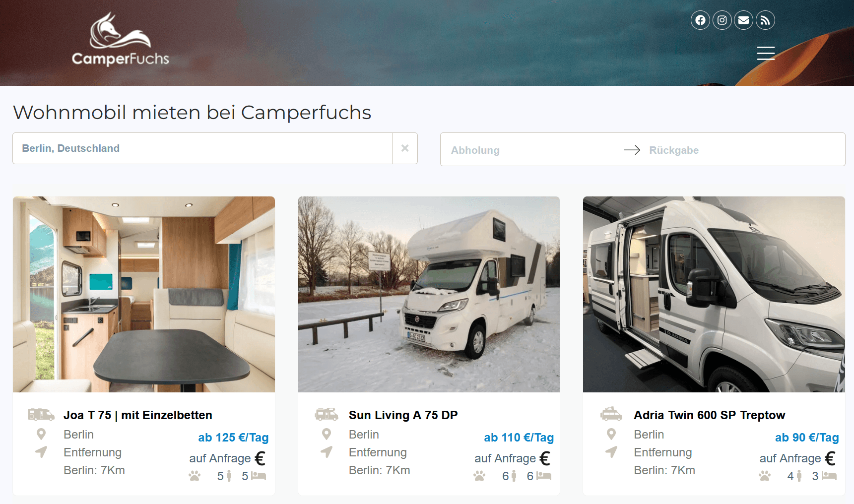Image resolution: width=854 pixels, height=504 pixels.
Task: Click the email envelope icon
Action: tap(743, 20)
